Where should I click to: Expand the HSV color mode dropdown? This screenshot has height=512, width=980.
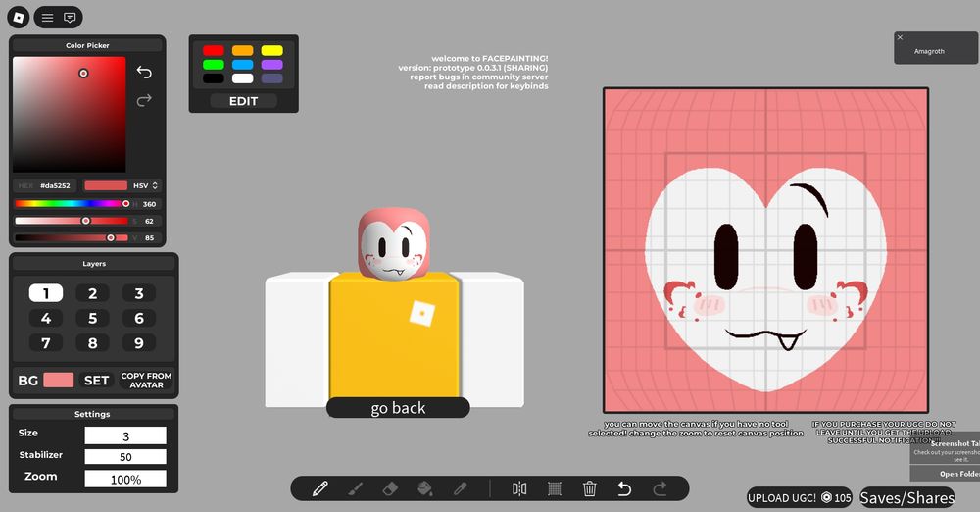pyautogui.click(x=145, y=185)
